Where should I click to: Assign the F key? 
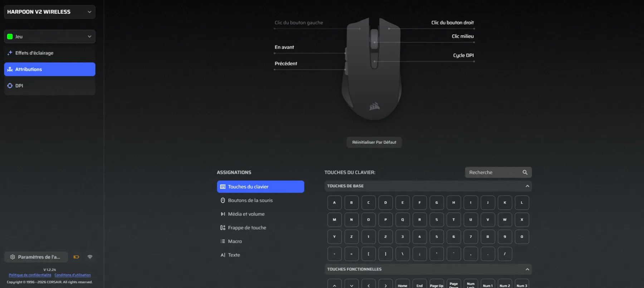point(420,203)
